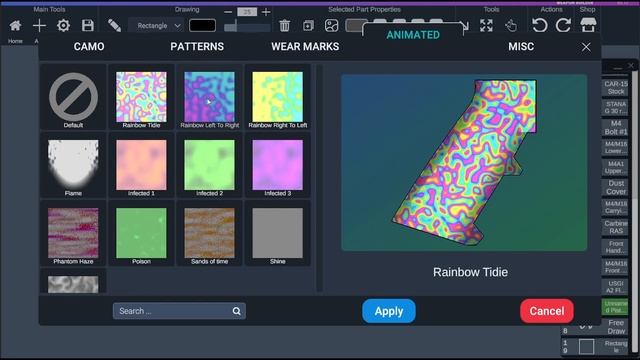Select M4A1 Upper in parts list

click(x=616, y=167)
